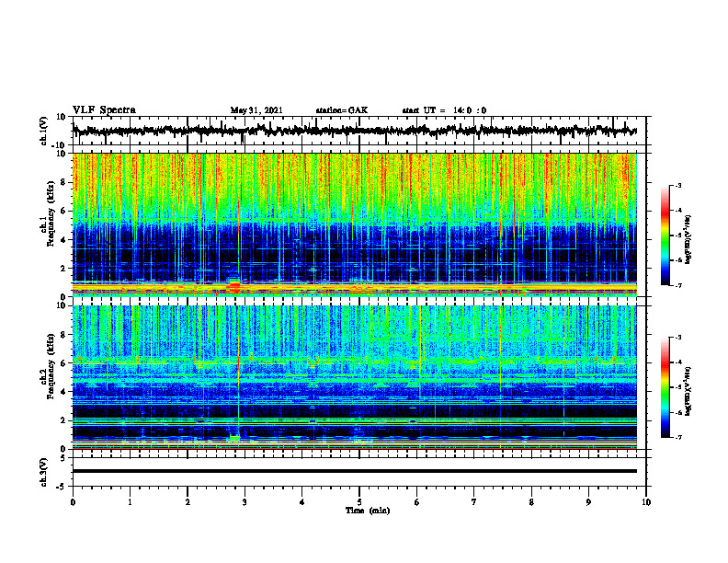Click the "VLF Spectra" plot title
Image resolution: width=728 pixels, height=563 pixels.
click(104, 110)
